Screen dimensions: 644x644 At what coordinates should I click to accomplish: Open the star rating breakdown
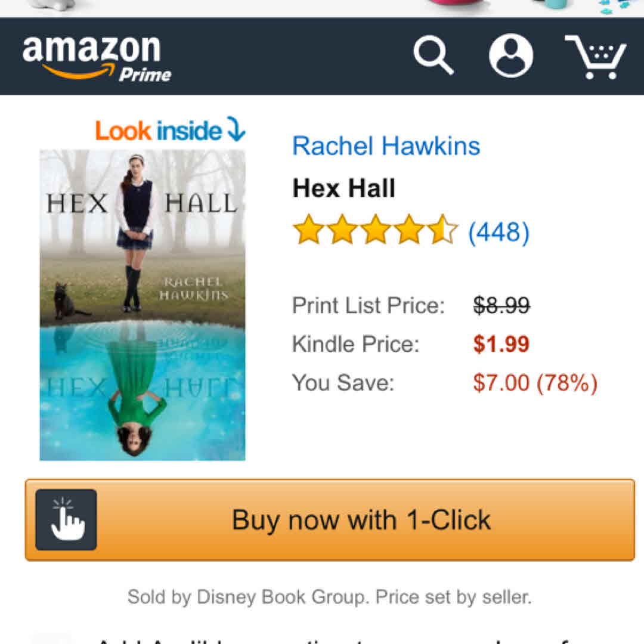[x=375, y=230]
